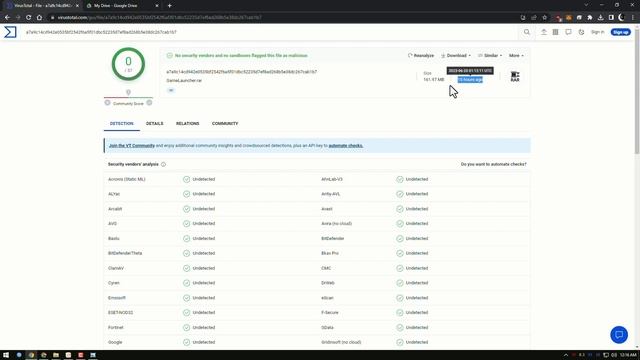The height and width of the screenshot is (360, 640).
Task: Click the ESET-NOD32 vendor name
Action: [x=120, y=313]
